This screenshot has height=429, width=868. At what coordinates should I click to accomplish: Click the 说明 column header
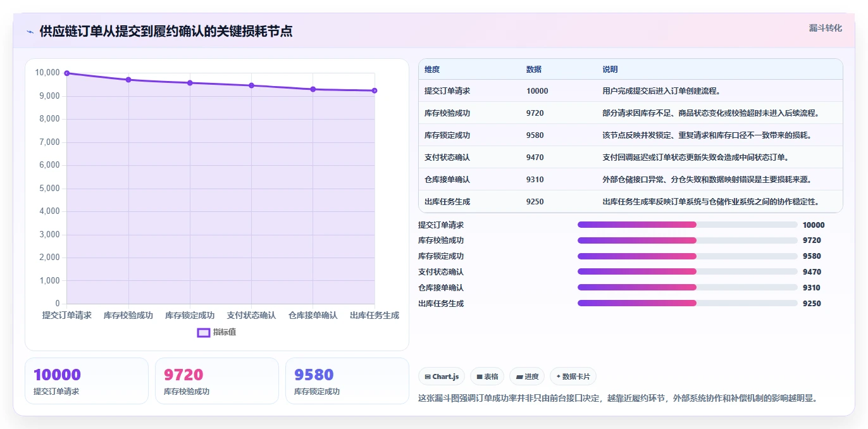(x=610, y=70)
